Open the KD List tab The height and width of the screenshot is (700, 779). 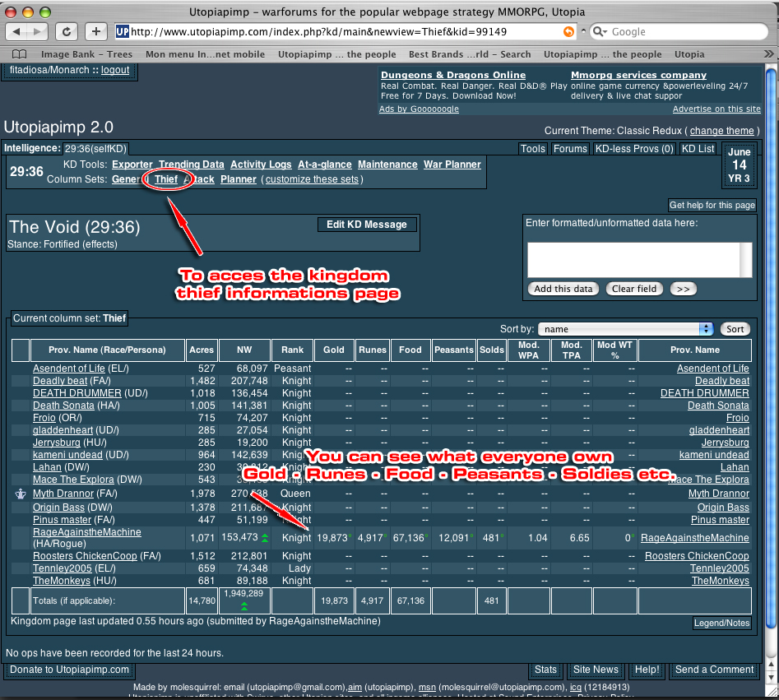(698, 149)
